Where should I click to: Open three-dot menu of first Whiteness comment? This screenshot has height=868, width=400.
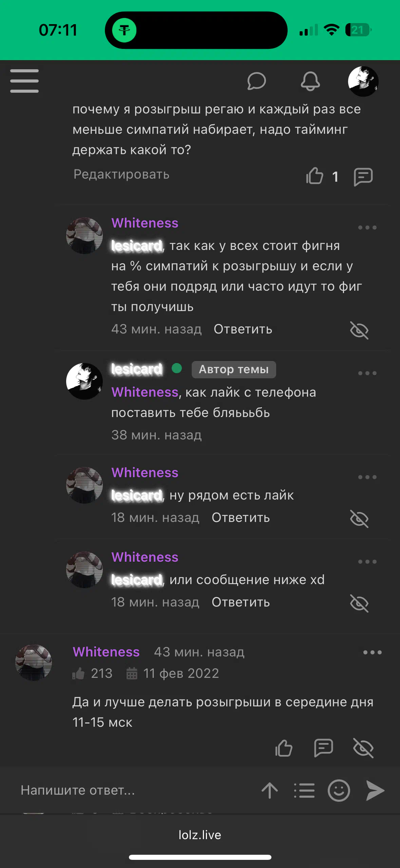coord(367,228)
